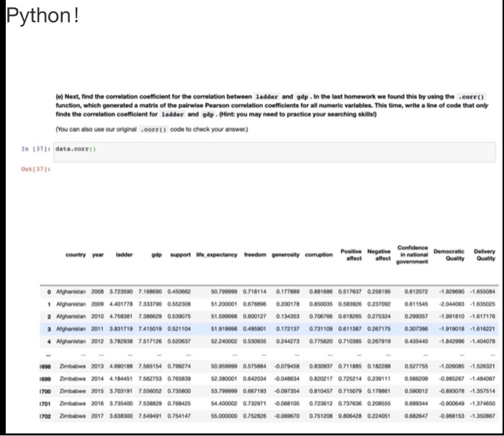
Task: Click the 'gdp' table column header
Action: point(156,255)
